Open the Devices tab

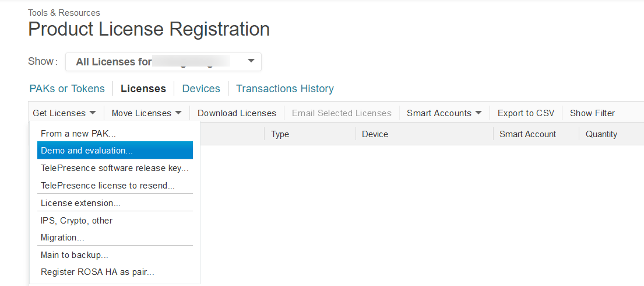click(201, 89)
